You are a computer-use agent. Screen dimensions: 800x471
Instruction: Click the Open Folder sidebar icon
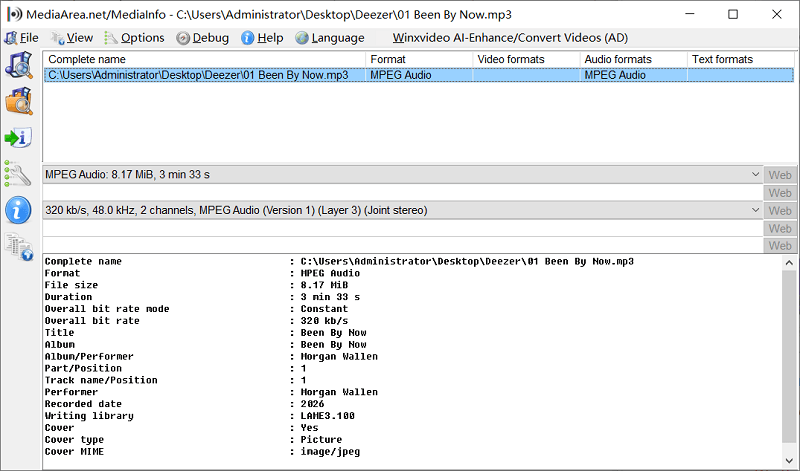tap(19, 101)
